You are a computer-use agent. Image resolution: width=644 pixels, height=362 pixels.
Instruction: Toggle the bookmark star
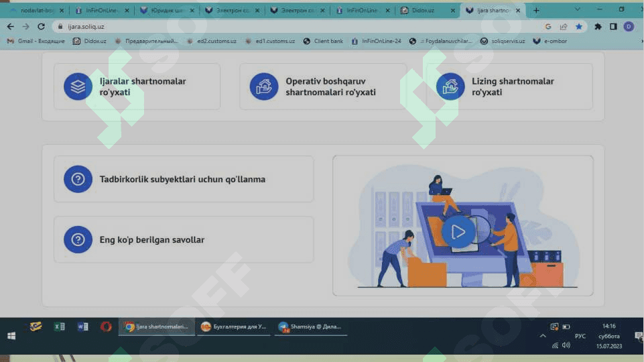pyautogui.click(x=579, y=27)
